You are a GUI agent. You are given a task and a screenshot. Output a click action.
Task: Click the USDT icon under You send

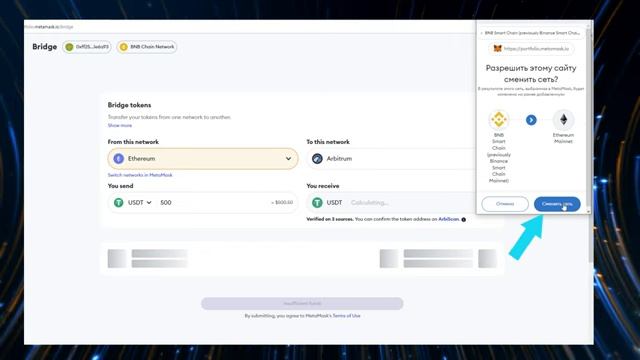point(118,202)
